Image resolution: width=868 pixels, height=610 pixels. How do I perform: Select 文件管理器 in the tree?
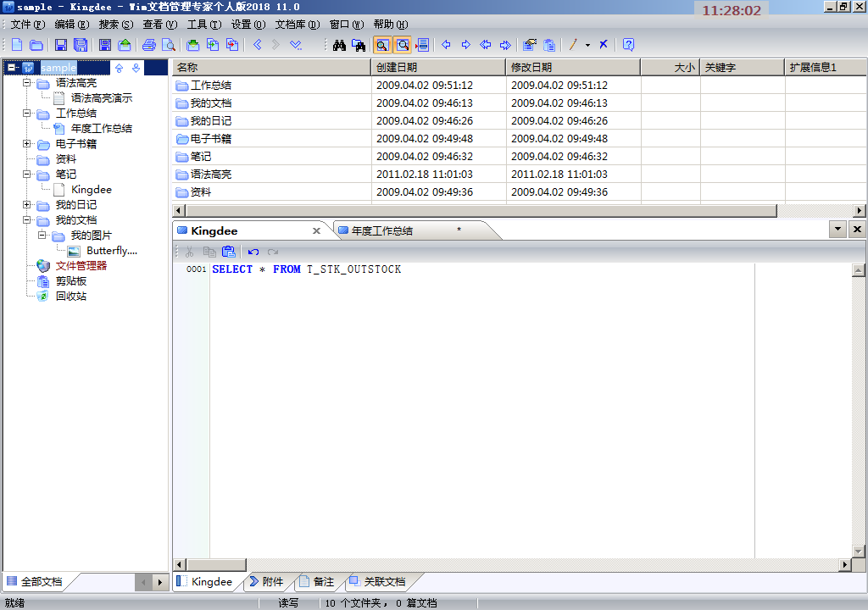pos(81,266)
